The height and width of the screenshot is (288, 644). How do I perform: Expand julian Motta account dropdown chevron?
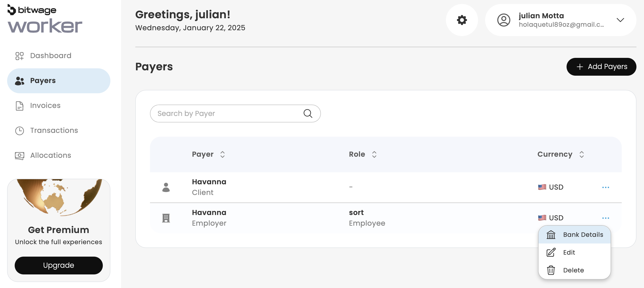point(620,20)
